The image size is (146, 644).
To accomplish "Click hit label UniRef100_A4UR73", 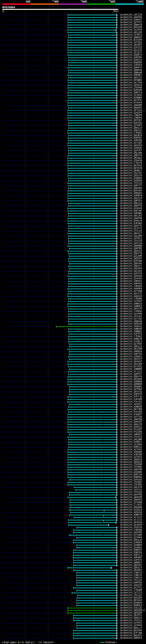I will point(131,55).
